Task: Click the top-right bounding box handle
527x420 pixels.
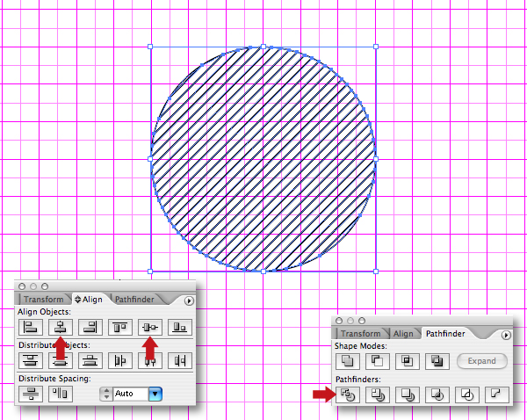Action: pyautogui.click(x=376, y=47)
